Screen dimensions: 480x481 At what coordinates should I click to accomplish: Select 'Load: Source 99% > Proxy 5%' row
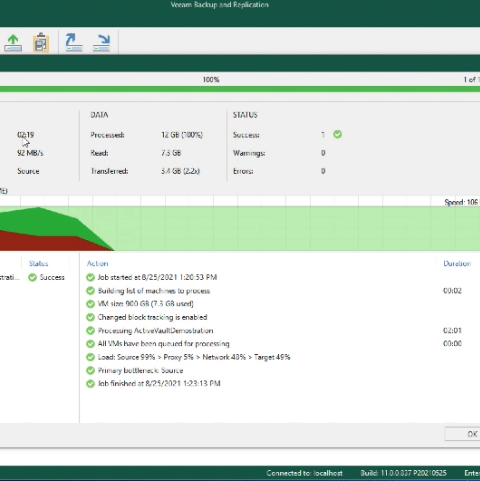click(283, 357)
